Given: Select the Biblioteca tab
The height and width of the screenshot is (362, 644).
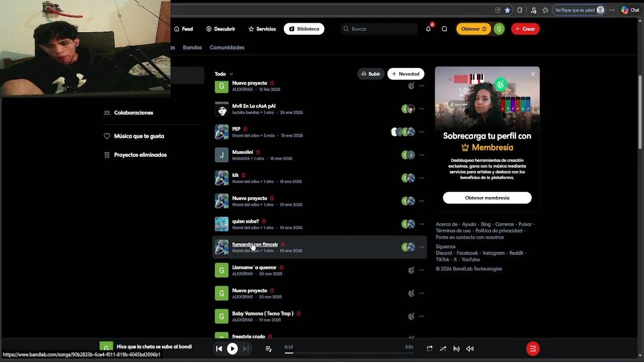Looking at the screenshot, I should click(x=304, y=29).
